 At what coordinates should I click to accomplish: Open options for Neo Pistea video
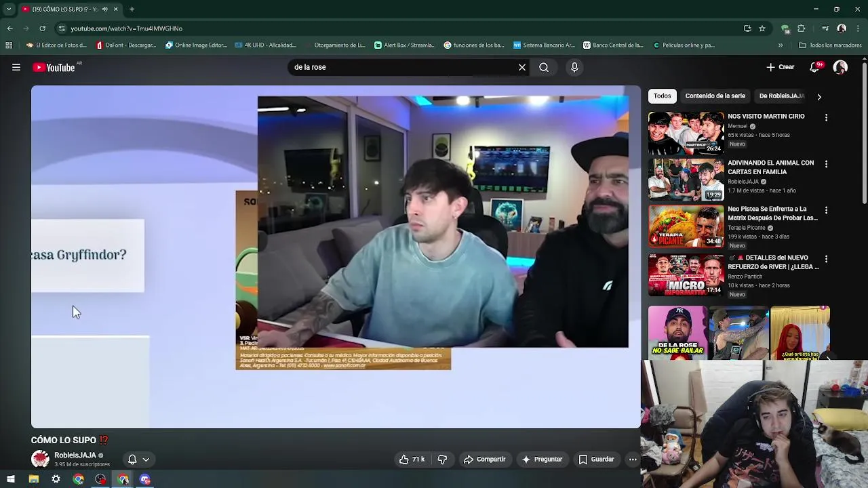[826, 211]
